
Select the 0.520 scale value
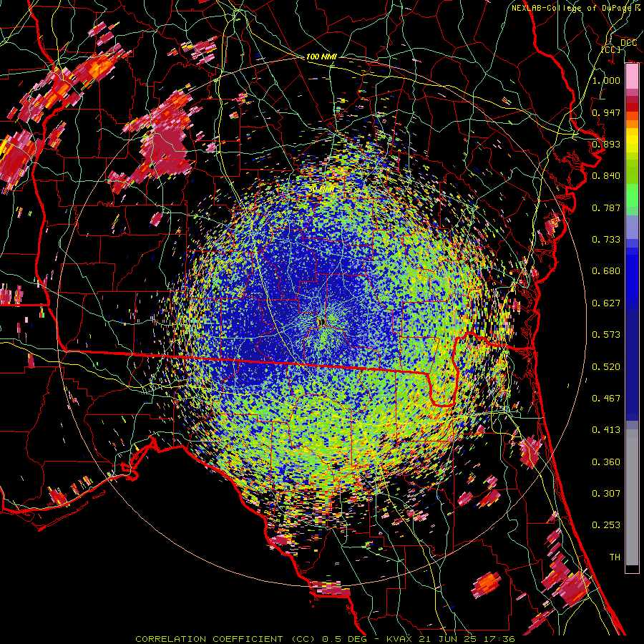(606, 367)
